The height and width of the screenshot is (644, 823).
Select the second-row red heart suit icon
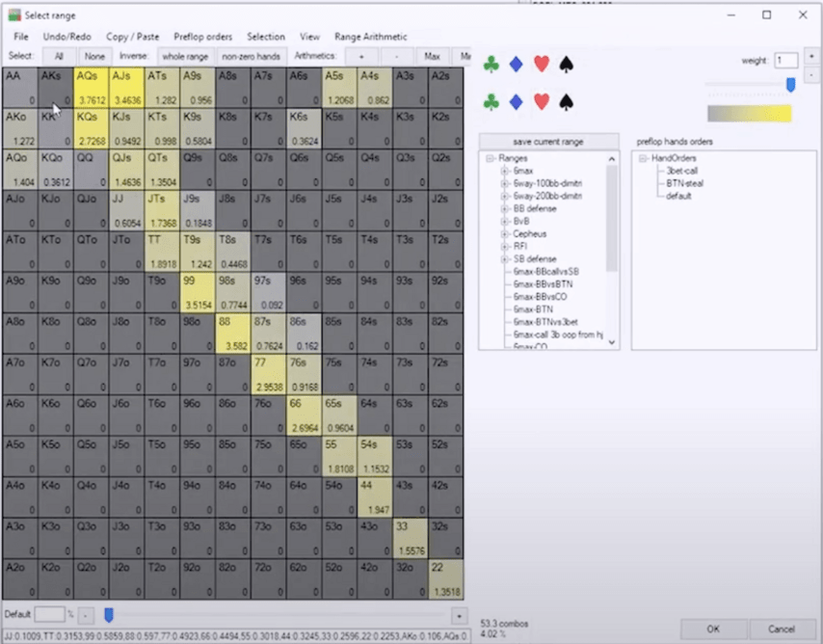pyautogui.click(x=542, y=102)
